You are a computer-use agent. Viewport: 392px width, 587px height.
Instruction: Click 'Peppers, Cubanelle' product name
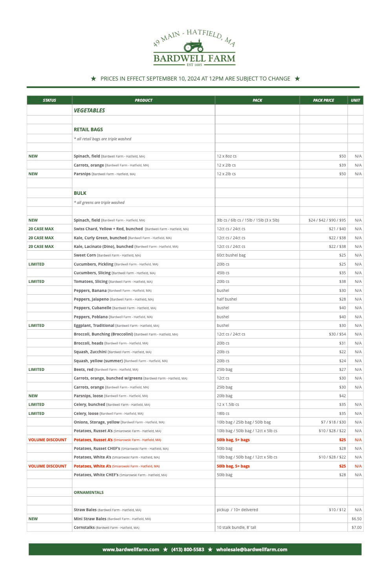pyautogui.click(x=93, y=308)
